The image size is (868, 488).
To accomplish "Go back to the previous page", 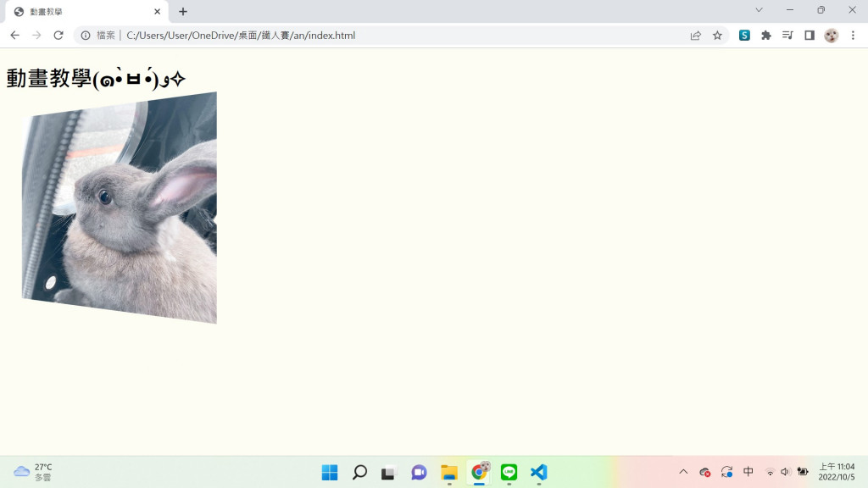I will click(x=15, y=36).
